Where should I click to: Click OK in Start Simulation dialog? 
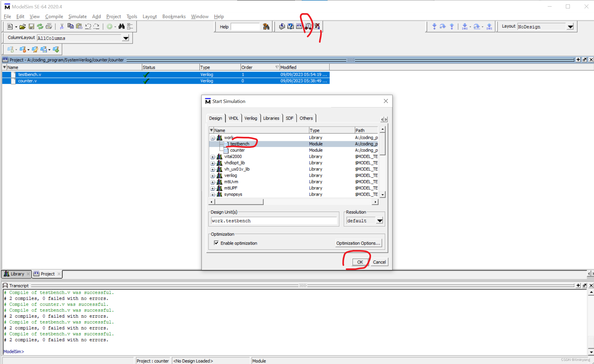coord(360,262)
